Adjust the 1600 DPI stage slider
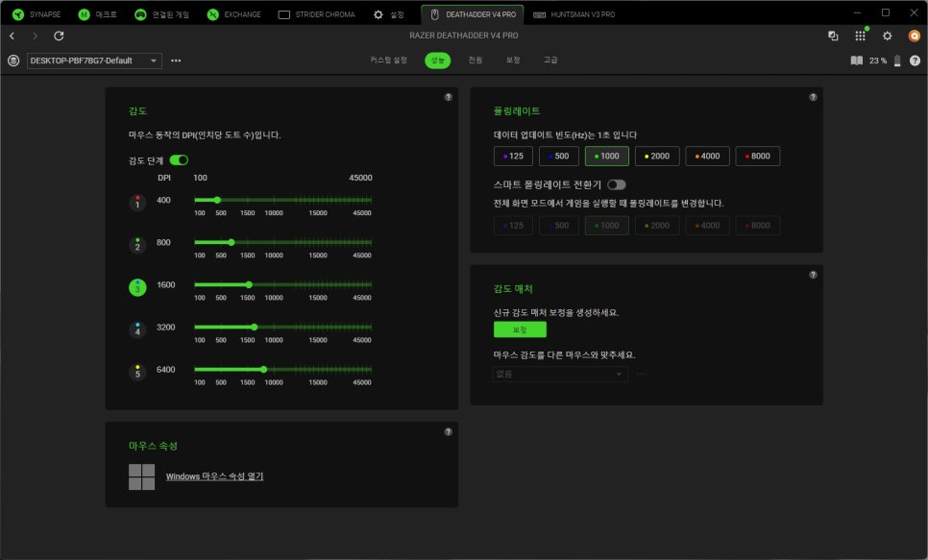The width and height of the screenshot is (928, 560). pyautogui.click(x=282, y=284)
